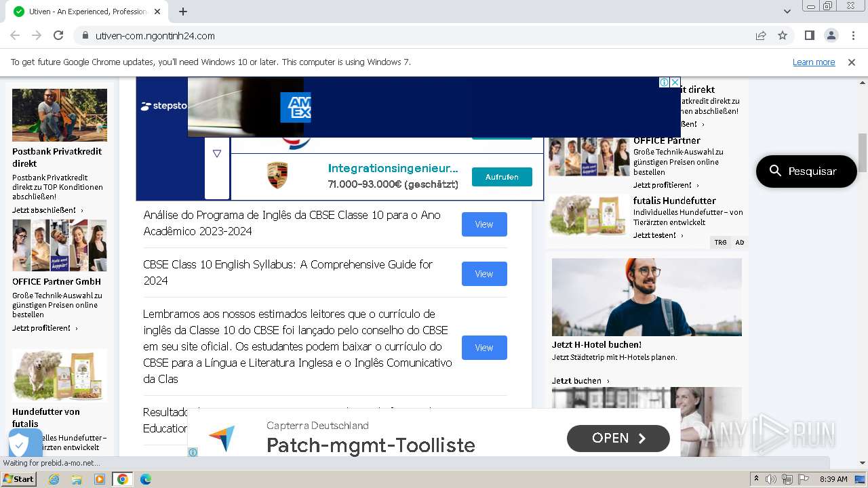Click the system clock 8:39 AM
The height and width of the screenshot is (488, 868).
point(833,479)
